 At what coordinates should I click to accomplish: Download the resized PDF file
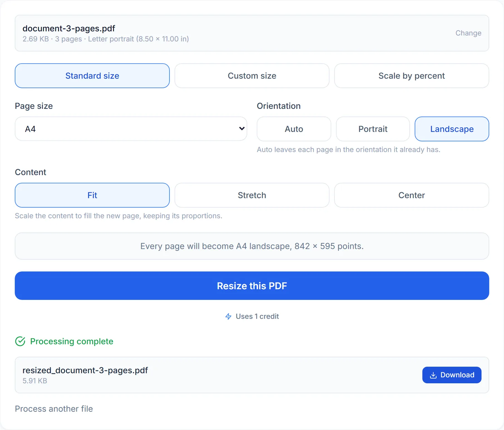pos(452,375)
